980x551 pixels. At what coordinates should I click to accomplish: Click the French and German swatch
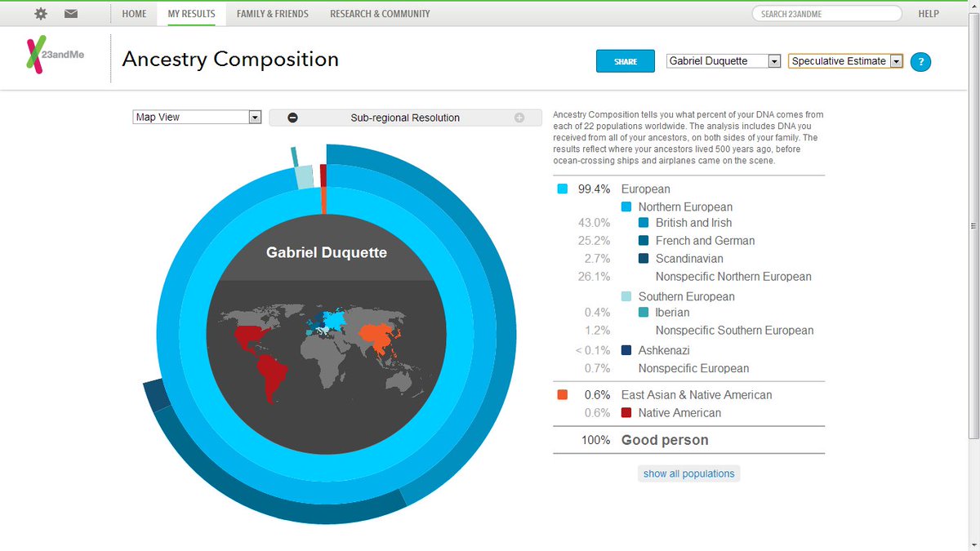point(644,241)
